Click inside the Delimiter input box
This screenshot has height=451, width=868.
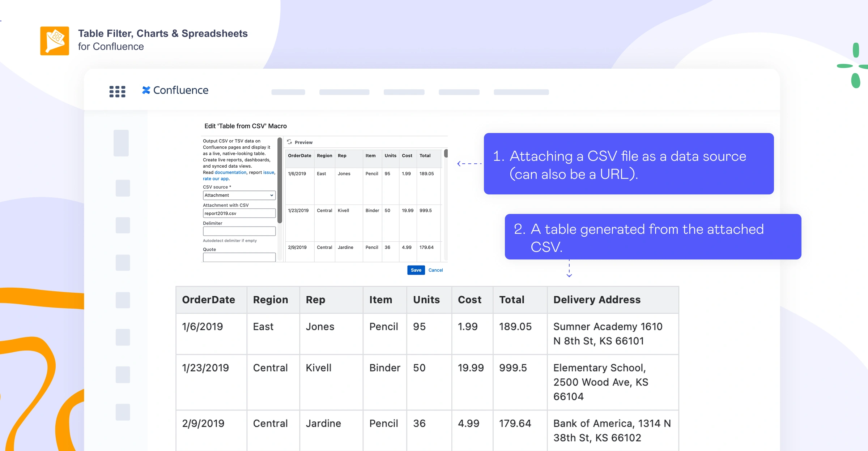click(239, 231)
